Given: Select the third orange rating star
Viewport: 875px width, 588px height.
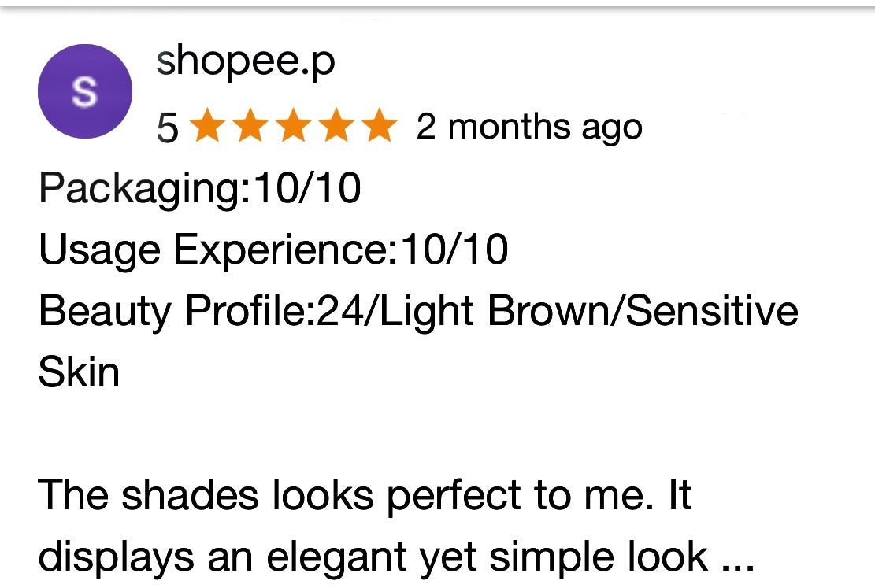Looking at the screenshot, I should [294, 125].
